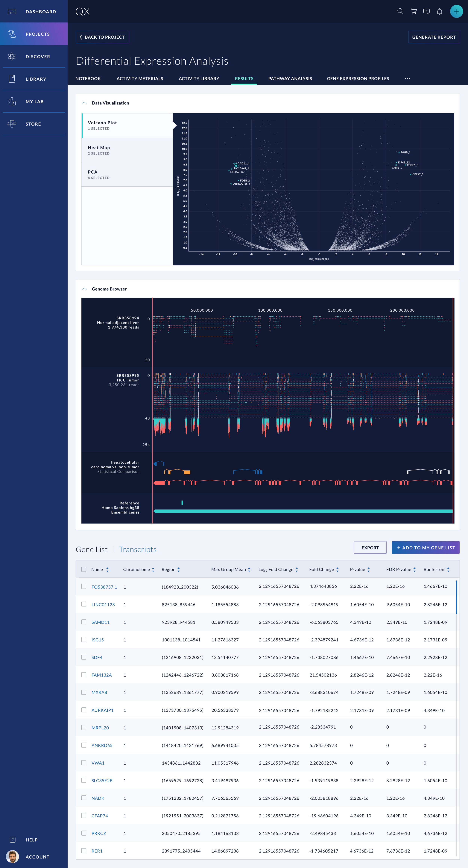The height and width of the screenshot is (868, 468).
Task: Open the Transcripts tab
Action: pyautogui.click(x=138, y=549)
